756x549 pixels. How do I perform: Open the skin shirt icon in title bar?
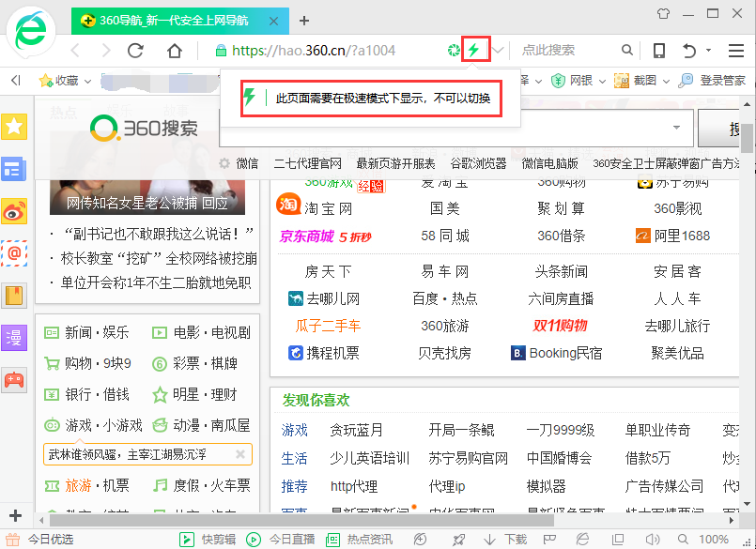[x=664, y=13]
